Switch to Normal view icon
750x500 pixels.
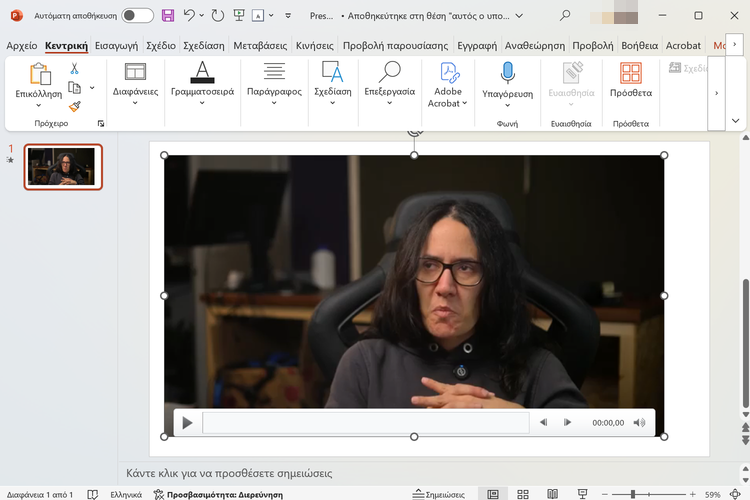[x=493, y=494]
